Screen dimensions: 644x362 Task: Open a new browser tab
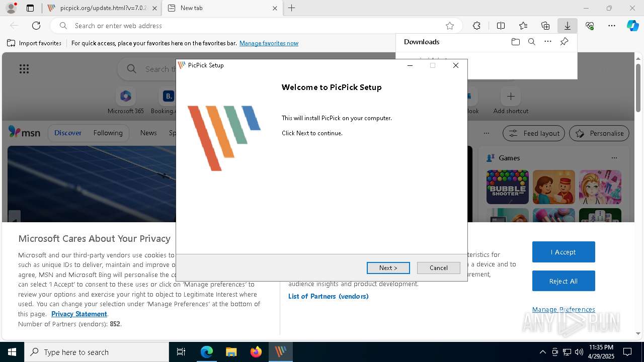click(291, 8)
